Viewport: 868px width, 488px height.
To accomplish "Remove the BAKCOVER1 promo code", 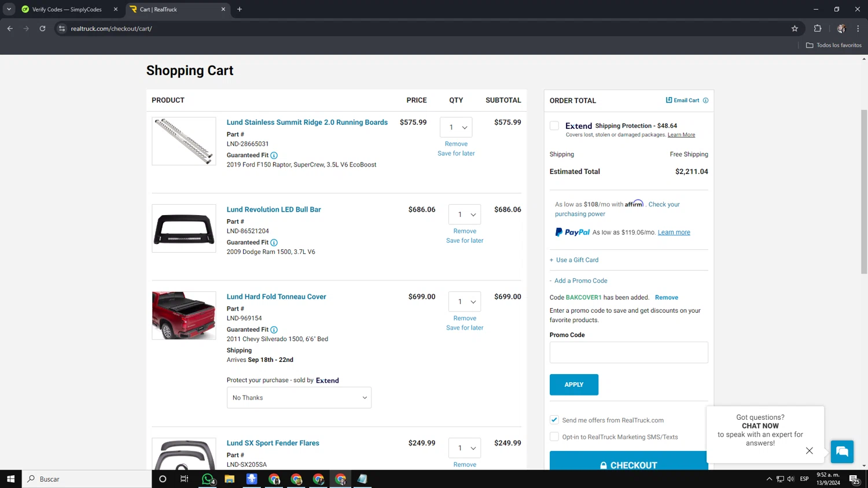I will tap(667, 298).
